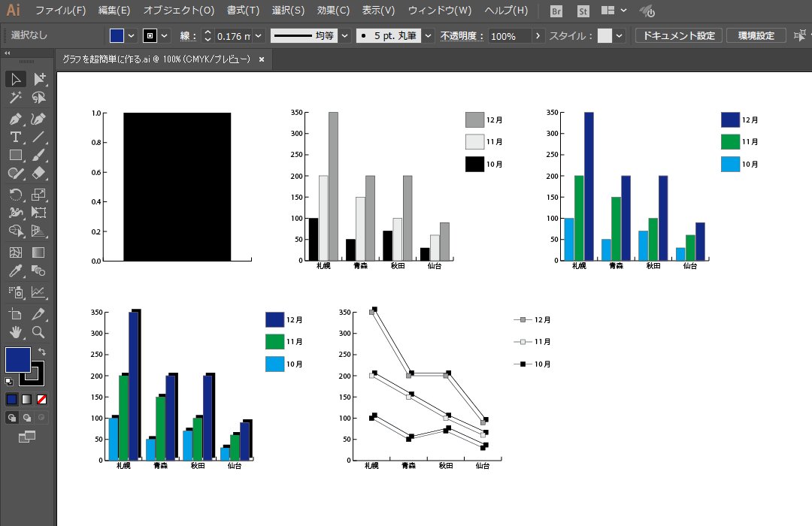Image resolution: width=812 pixels, height=526 pixels.
Task: Open the 効果(C) menu
Action: tap(334, 11)
